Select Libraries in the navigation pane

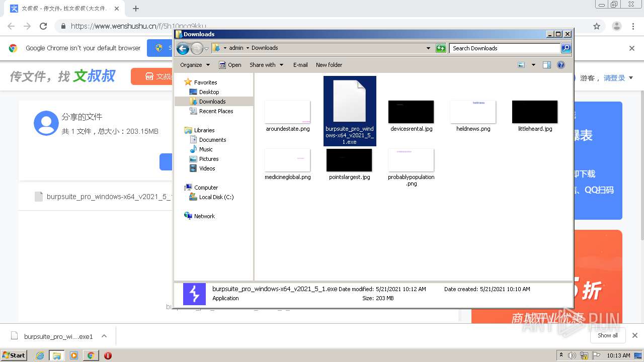coord(204,130)
